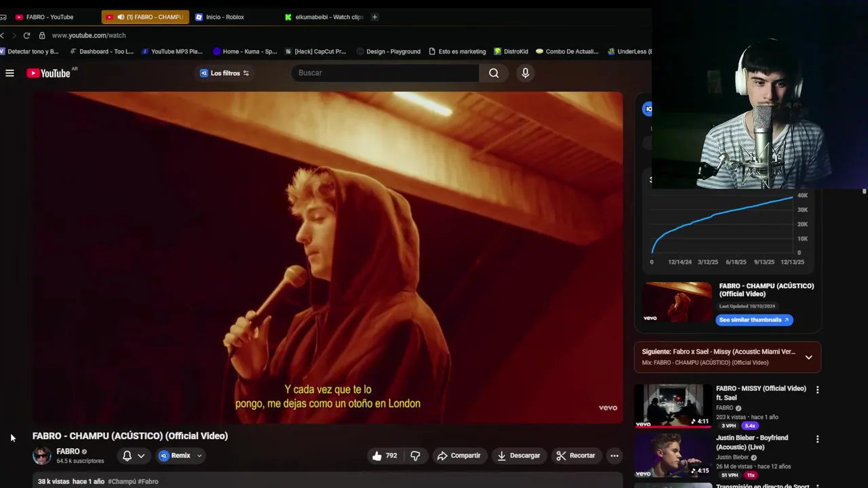Click the video title FABRO - CHAMPU (ACÚSTICO)

tap(130, 436)
